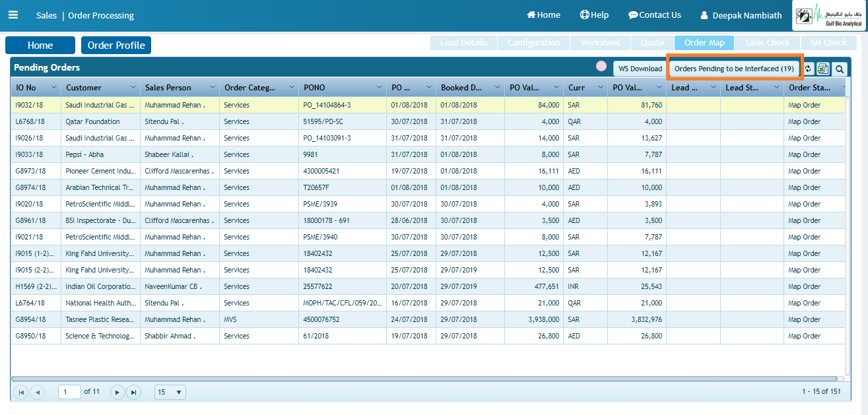Click the pink status indicator circle
This screenshot has height=415, width=868.
click(x=601, y=66)
